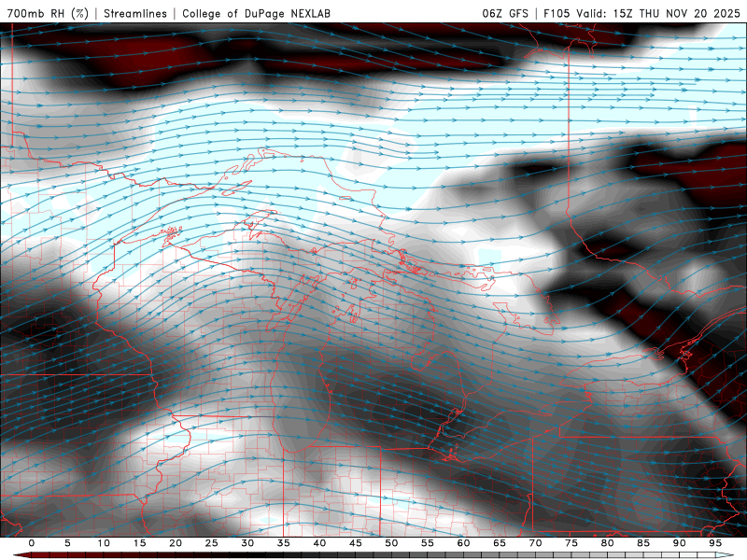This screenshot has width=747, height=560.
Task: Select the 80 label on the color scale
Action: point(608,543)
